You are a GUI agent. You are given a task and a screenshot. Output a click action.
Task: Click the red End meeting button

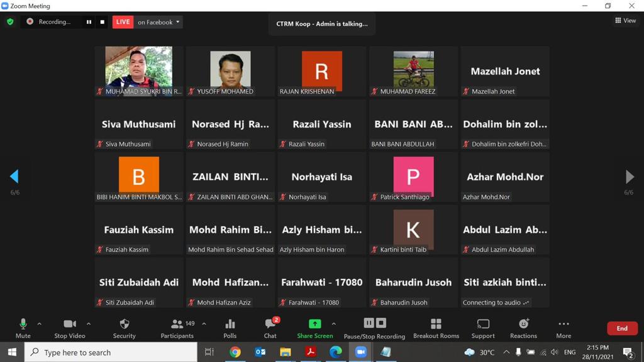coord(621,328)
